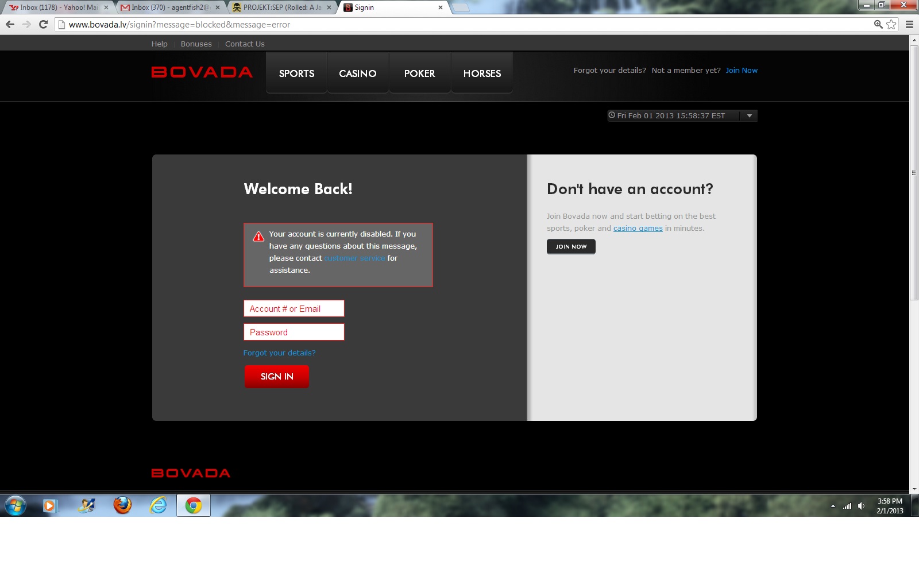
Task: Open the CASINO navigation tab
Action: pos(357,73)
